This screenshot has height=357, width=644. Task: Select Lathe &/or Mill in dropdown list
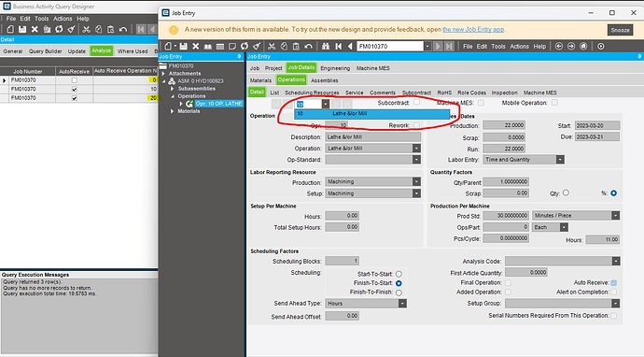tap(371, 113)
